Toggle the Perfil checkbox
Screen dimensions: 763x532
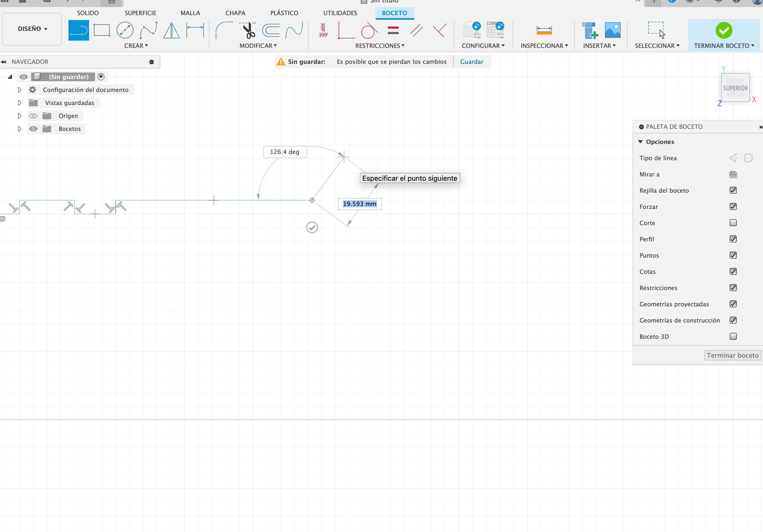733,239
